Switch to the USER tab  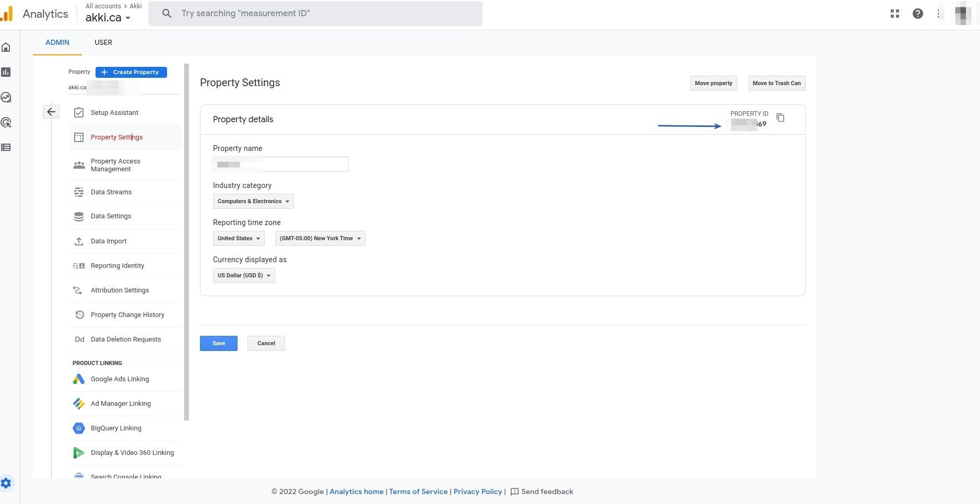tap(103, 42)
